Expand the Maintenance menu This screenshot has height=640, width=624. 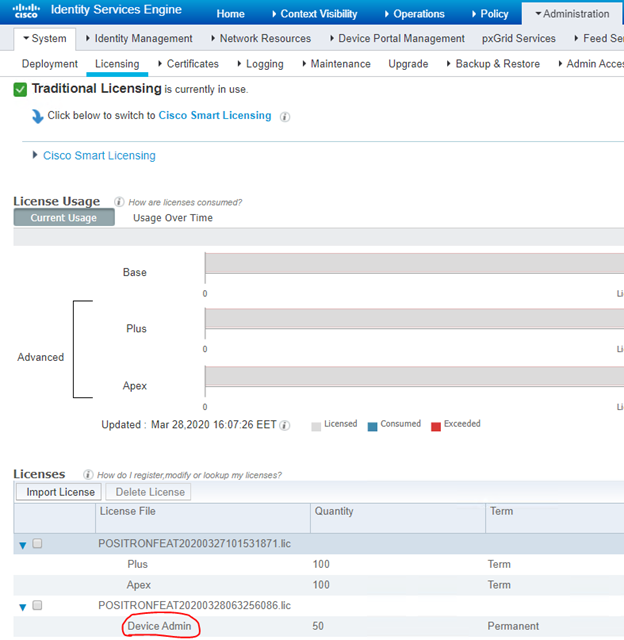(336, 64)
